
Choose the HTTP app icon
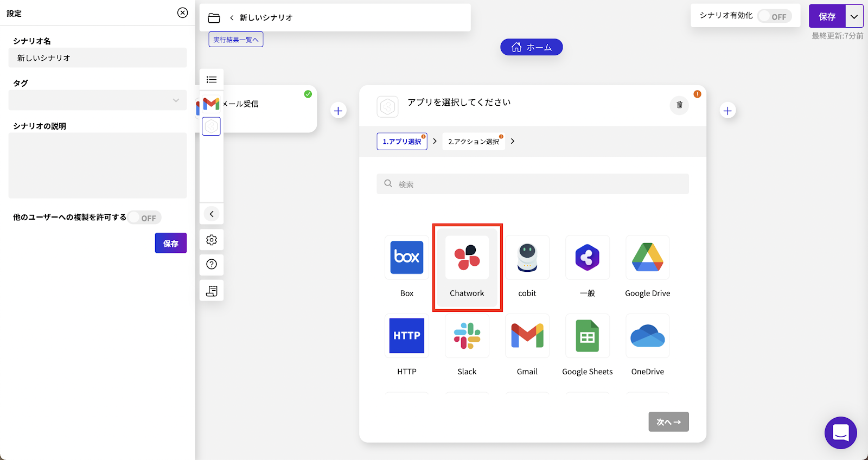click(x=407, y=336)
